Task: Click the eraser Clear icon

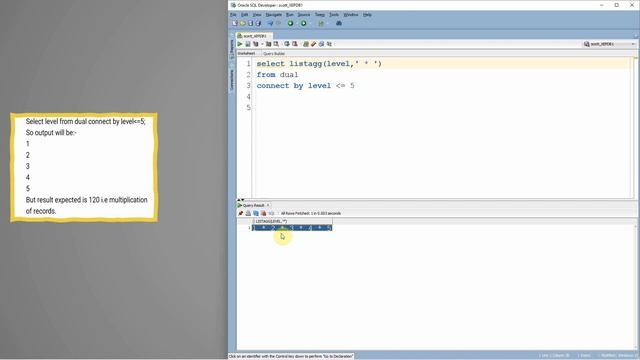Action: point(313,44)
